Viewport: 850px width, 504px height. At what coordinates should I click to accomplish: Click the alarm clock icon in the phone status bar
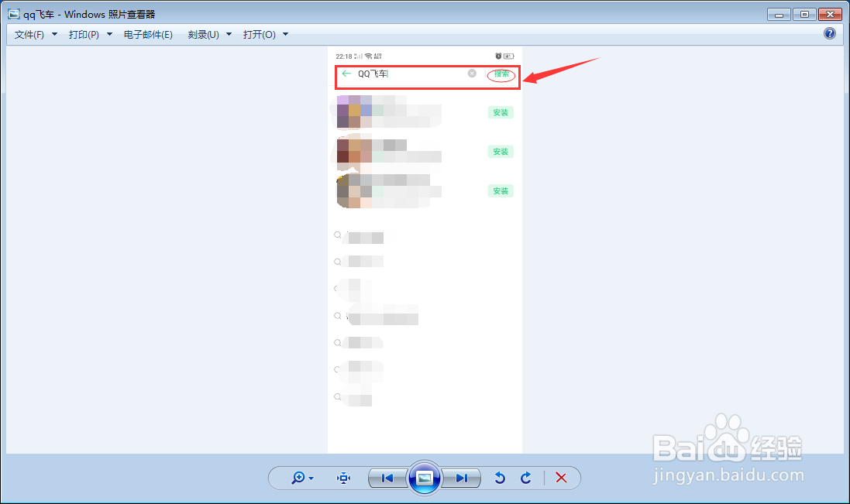click(x=498, y=57)
